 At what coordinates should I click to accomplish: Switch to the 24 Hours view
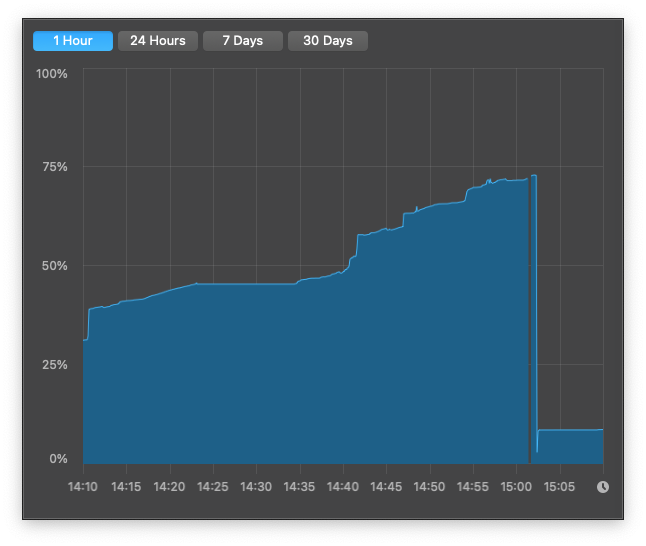coord(158,41)
